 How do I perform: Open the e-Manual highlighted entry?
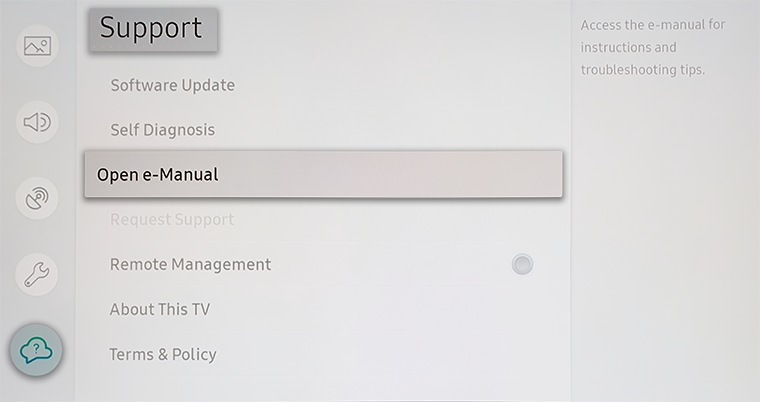(x=323, y=174)
